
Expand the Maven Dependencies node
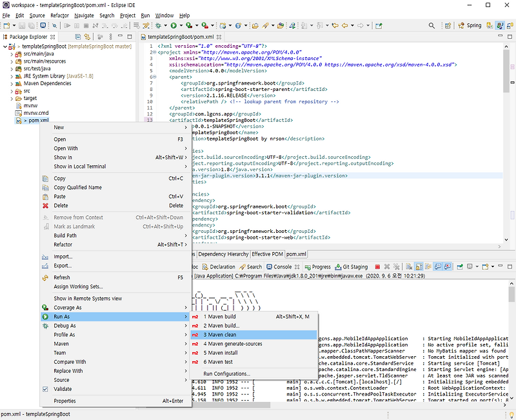(12, 84)
